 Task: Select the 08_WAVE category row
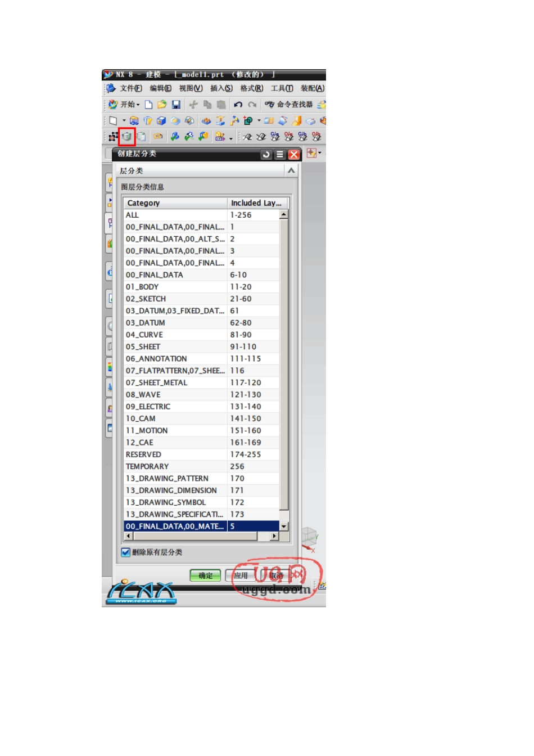(202, 395)
